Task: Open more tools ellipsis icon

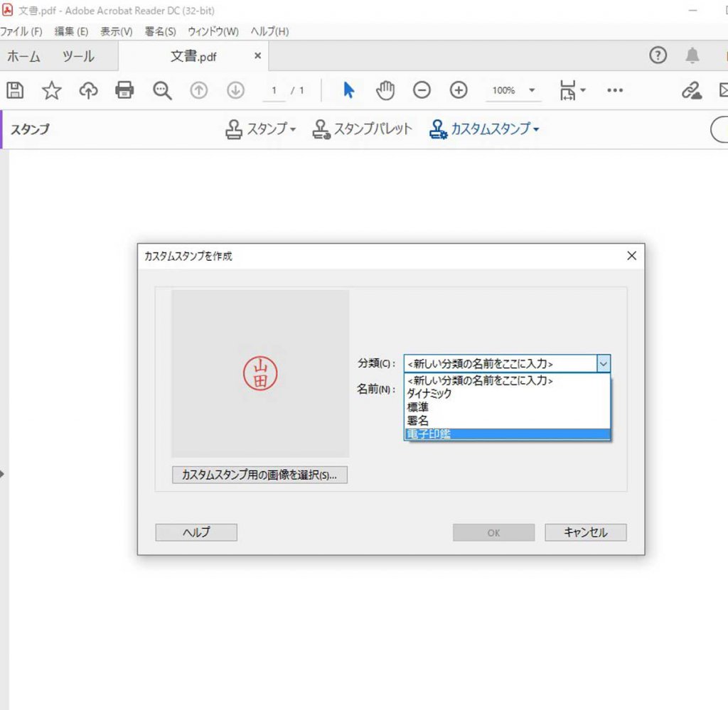Action: coord(615,90)
